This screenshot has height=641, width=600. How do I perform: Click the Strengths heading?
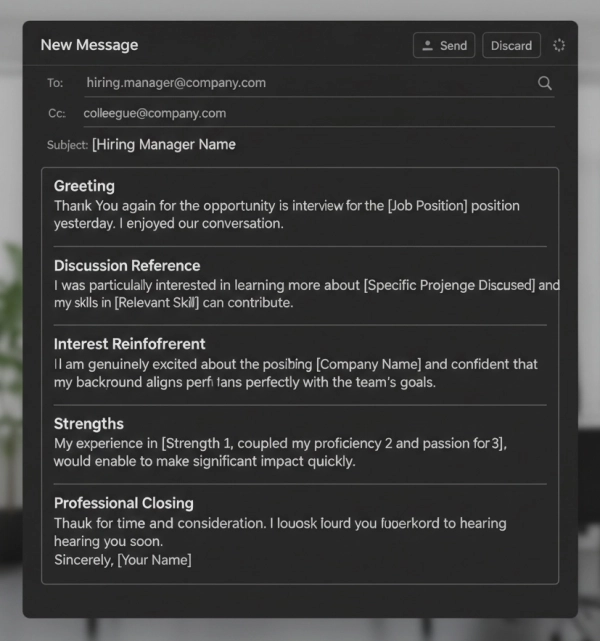click(x=89, y=424)
